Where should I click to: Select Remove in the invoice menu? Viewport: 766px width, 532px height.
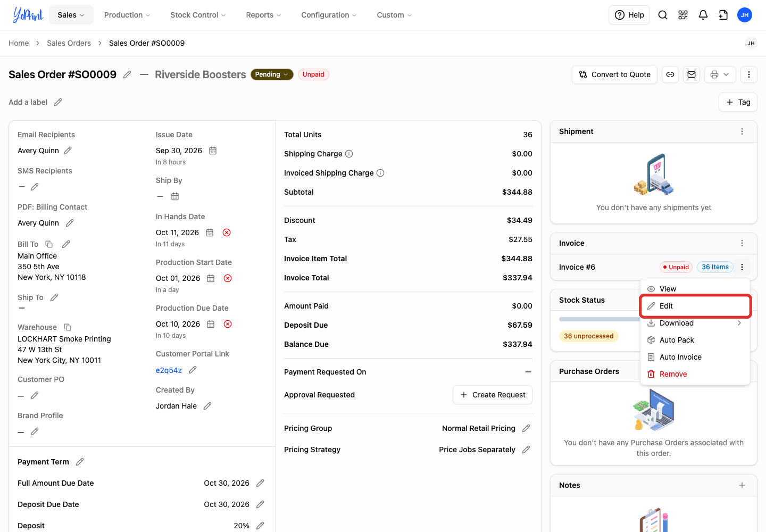[x=695, y=374]
